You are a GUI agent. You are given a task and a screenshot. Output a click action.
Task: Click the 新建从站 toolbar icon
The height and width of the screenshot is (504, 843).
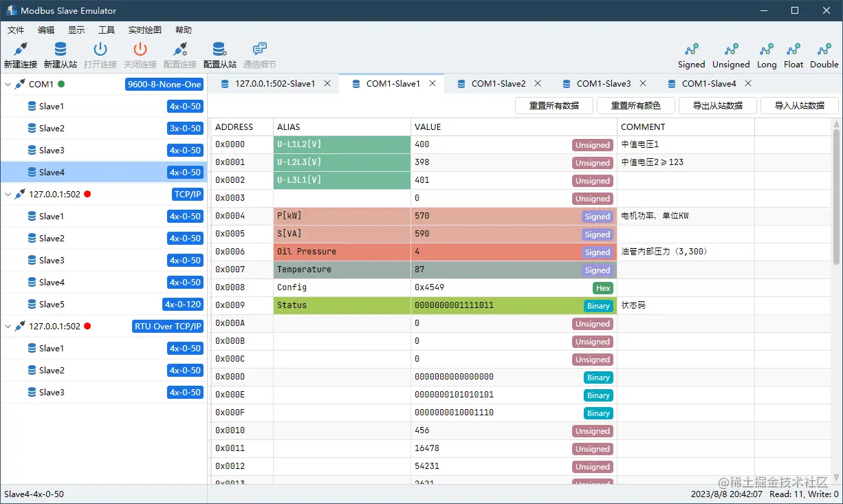(61, 50)
